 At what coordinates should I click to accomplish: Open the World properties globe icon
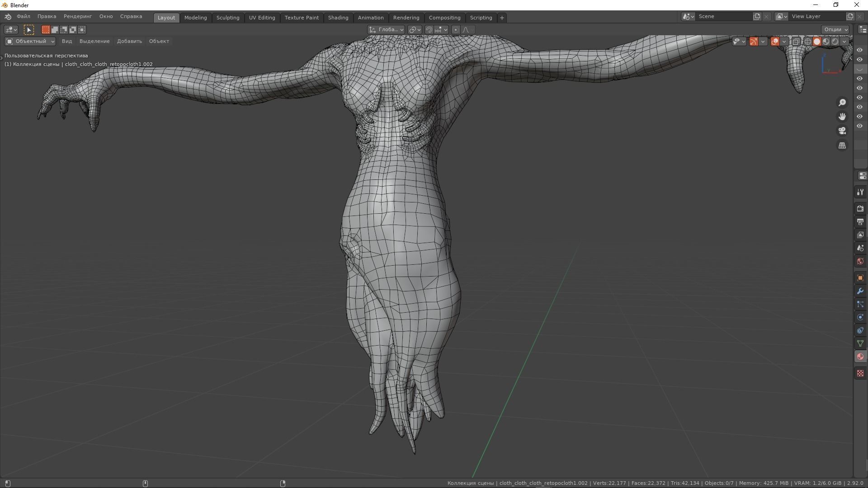[860, 261]
